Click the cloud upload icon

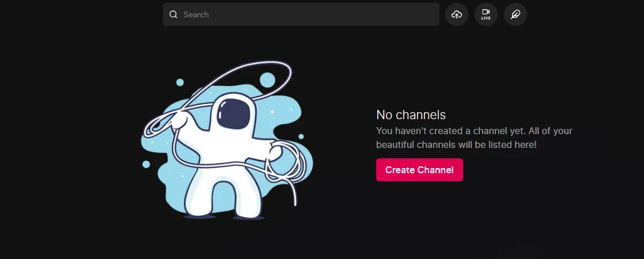(457, 14)
